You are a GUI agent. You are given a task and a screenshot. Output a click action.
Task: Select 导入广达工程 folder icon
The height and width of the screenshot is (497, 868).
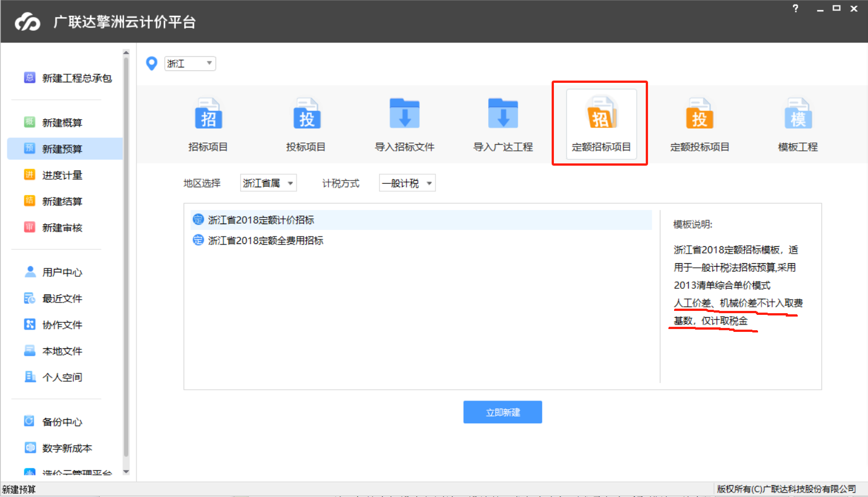click(x=503, y=113)
